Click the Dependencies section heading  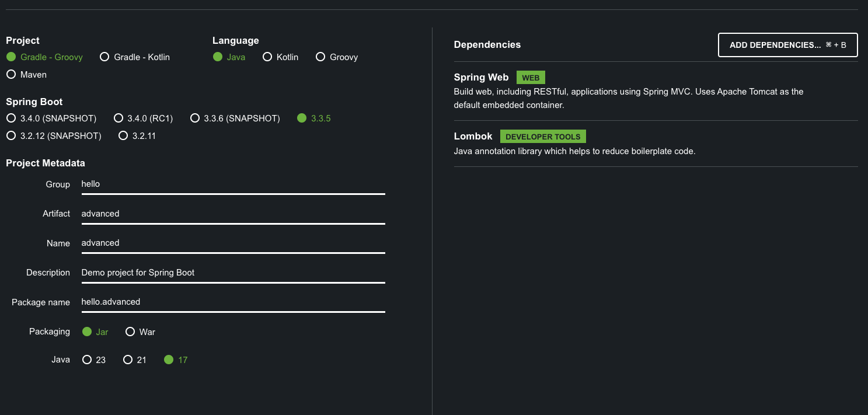coord(487,45)
